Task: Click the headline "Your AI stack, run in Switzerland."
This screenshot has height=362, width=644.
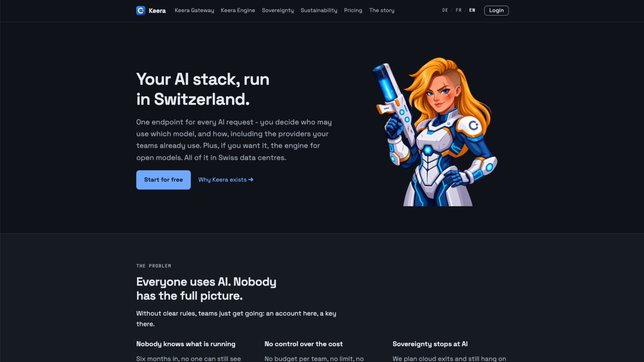Action: coord(203,89)
